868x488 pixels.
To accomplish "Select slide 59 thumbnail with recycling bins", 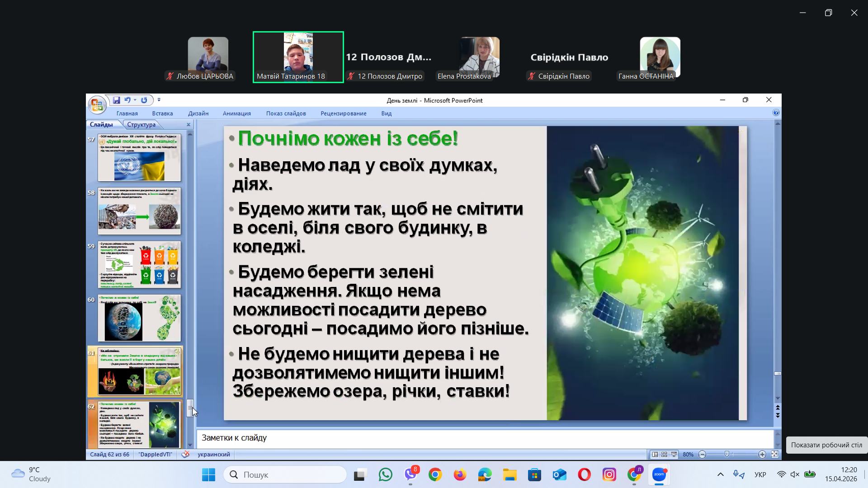I will 139,265.
